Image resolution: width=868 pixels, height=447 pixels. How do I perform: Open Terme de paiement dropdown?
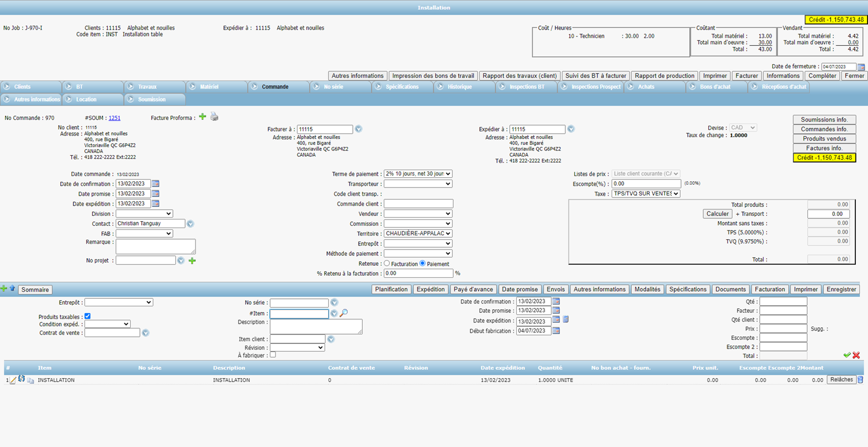point(418,174)
